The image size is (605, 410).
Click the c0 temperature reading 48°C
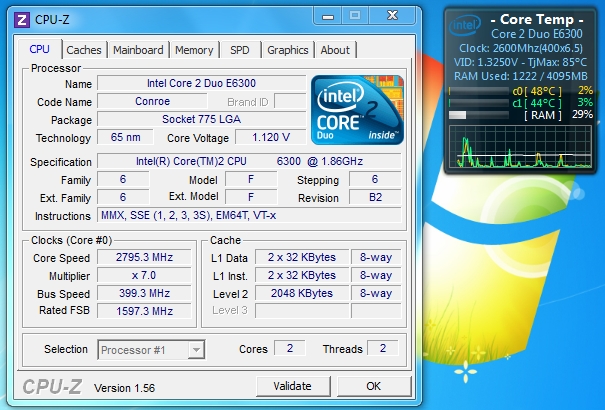[x=543, y=91]
